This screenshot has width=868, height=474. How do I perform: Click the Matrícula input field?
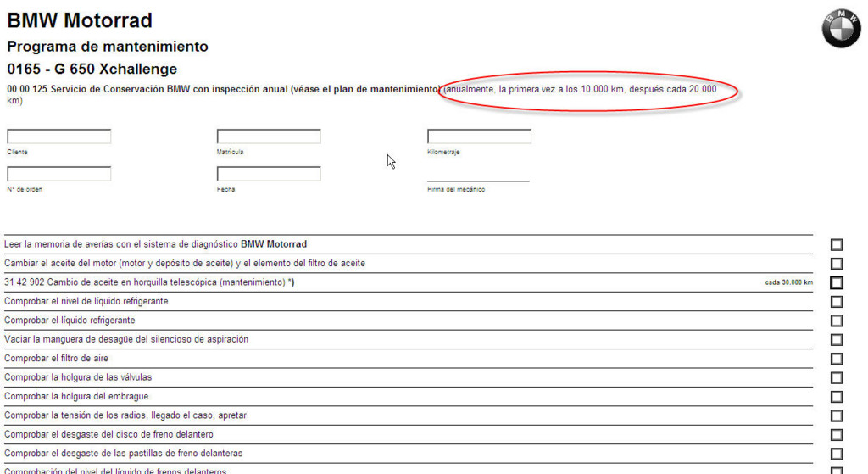pyautogui.click(x=269, y=137)
